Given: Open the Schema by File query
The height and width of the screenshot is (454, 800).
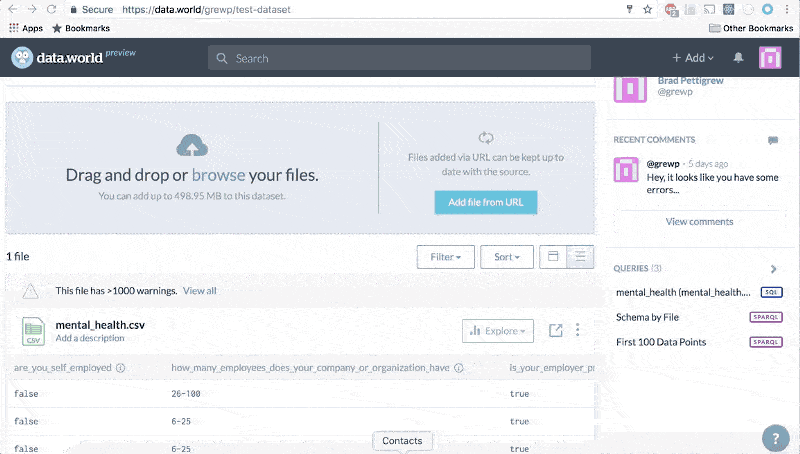Looking at the screenshot, I should (x=647, y=317).
